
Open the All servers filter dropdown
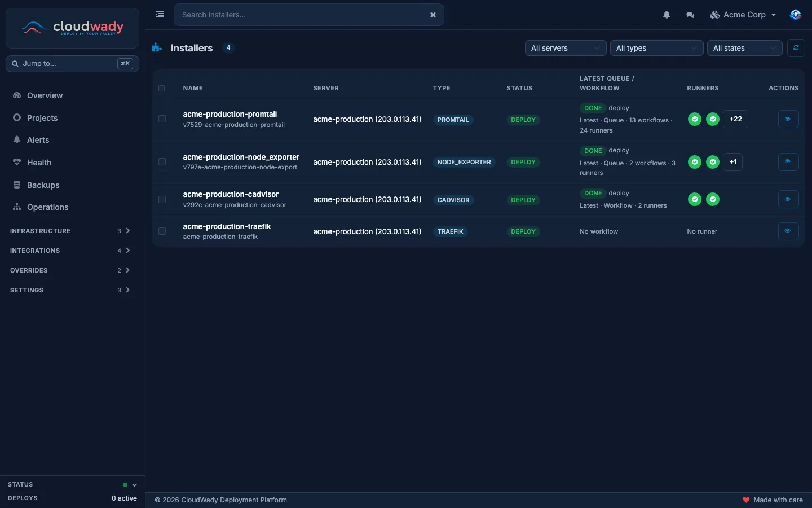[566, 48]
